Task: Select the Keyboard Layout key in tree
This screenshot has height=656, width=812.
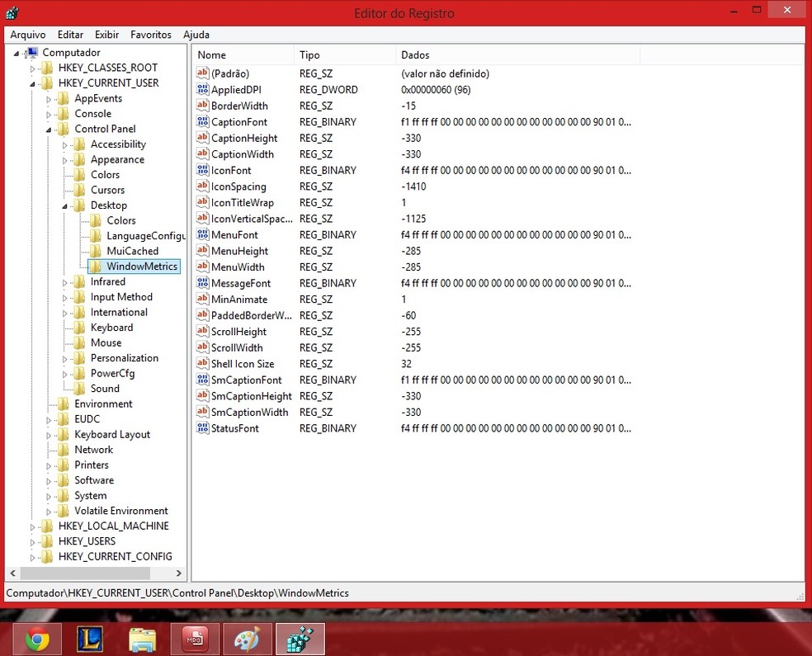Action: pyautogui.click(x=112, y=434)
